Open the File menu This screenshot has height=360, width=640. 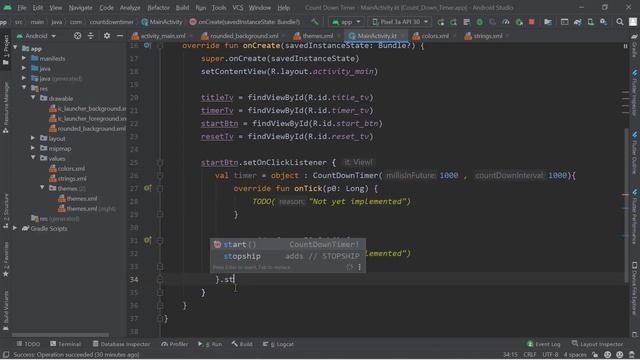21,8
